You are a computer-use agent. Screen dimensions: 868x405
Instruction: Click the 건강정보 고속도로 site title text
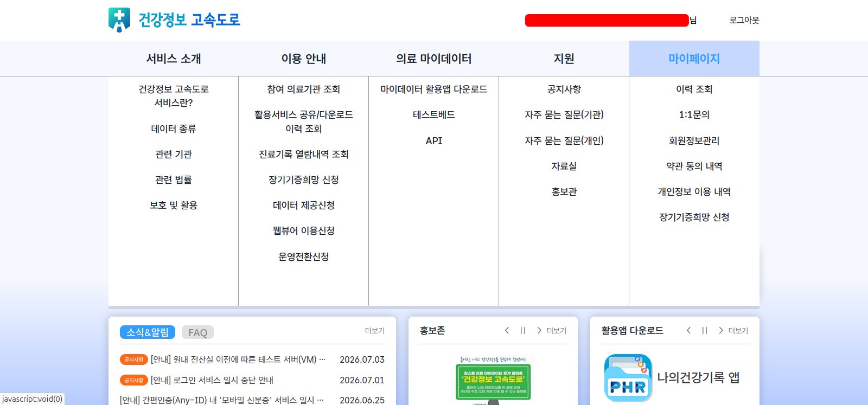click(x=189, y=20)
